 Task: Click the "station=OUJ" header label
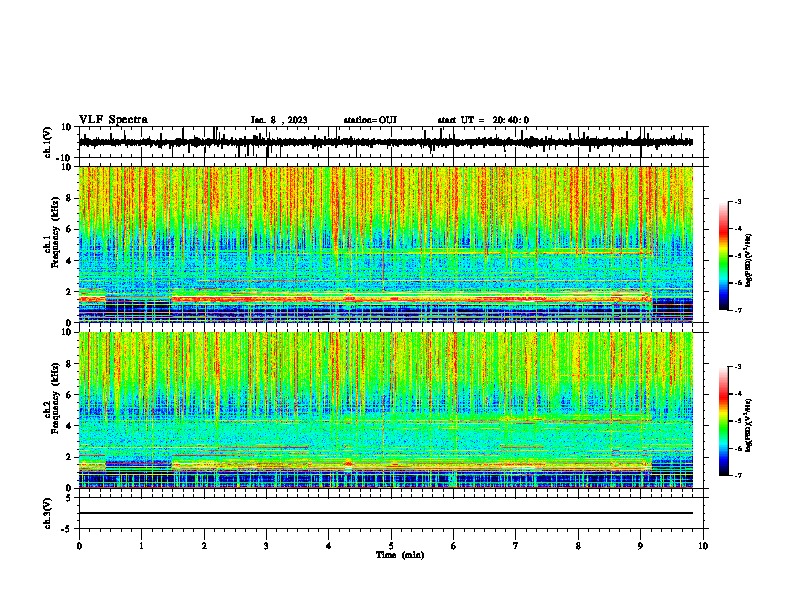pyautogui.click(x=370, y=120)
